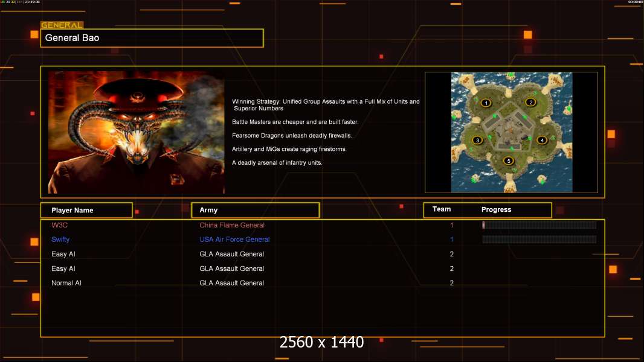Click the USA Air Force General army label
644x362 pixels.
(234, 240)
